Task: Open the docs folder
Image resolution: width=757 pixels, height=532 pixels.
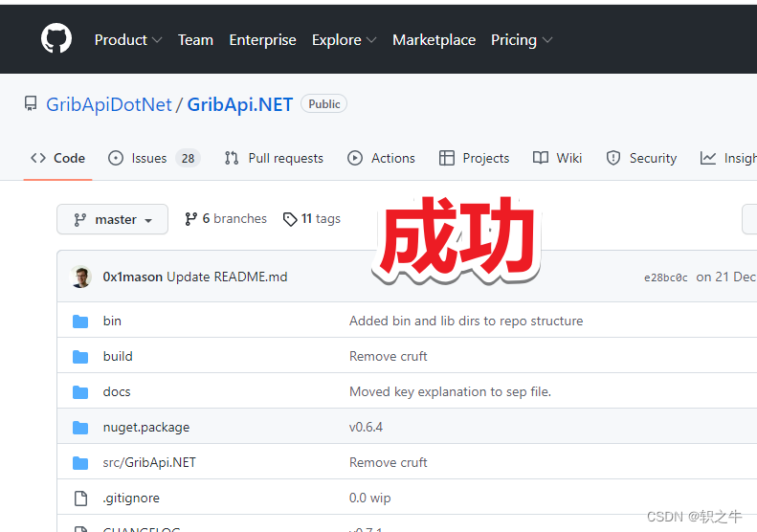Action: [117, 391]
